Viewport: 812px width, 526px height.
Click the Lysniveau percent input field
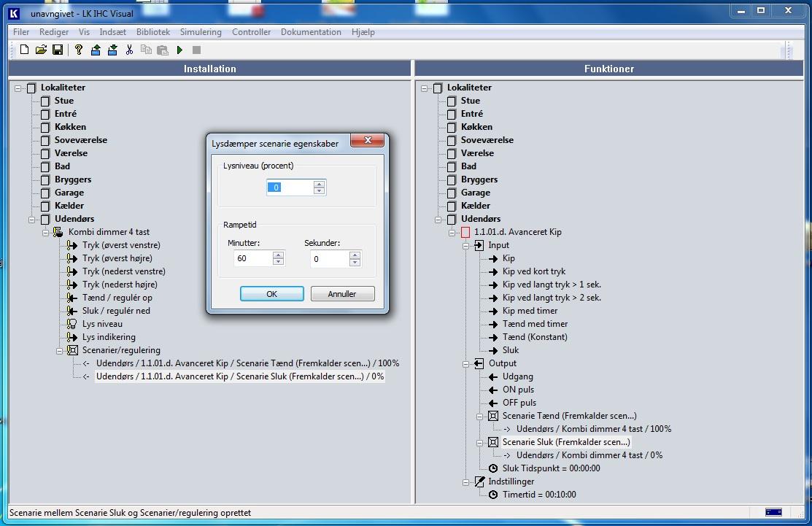click(290, 187)
